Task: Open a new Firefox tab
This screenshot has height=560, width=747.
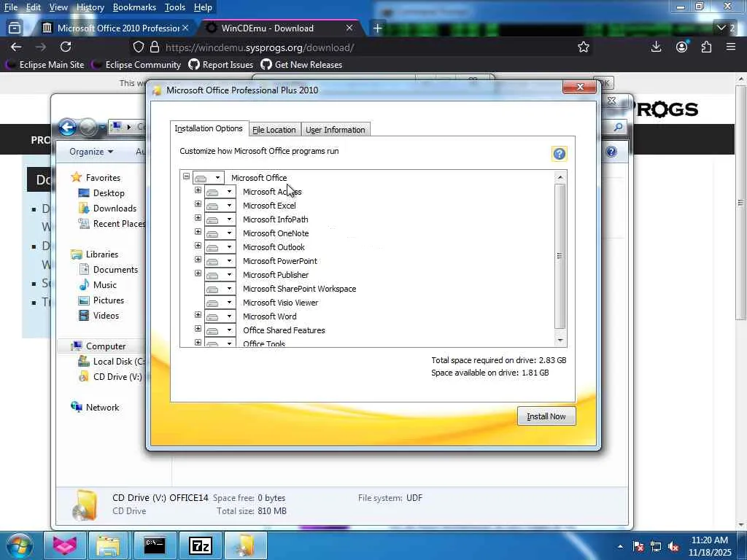Action: pos(377,28)
